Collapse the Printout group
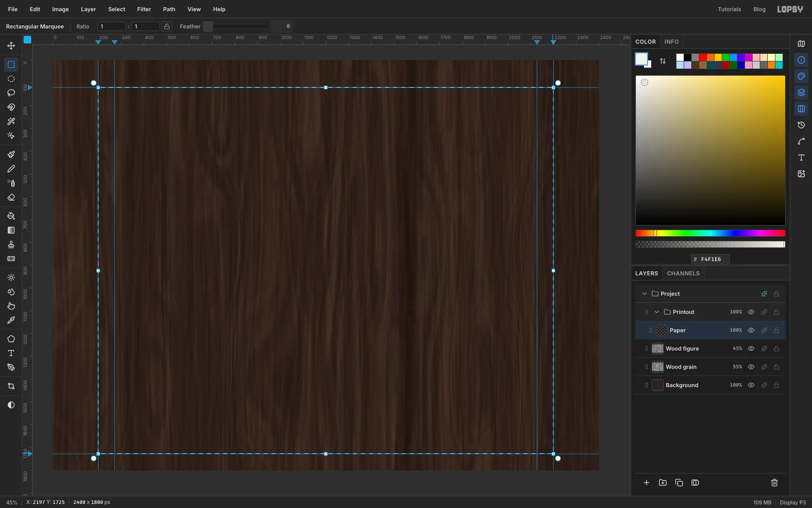 [x=657, y=312]
